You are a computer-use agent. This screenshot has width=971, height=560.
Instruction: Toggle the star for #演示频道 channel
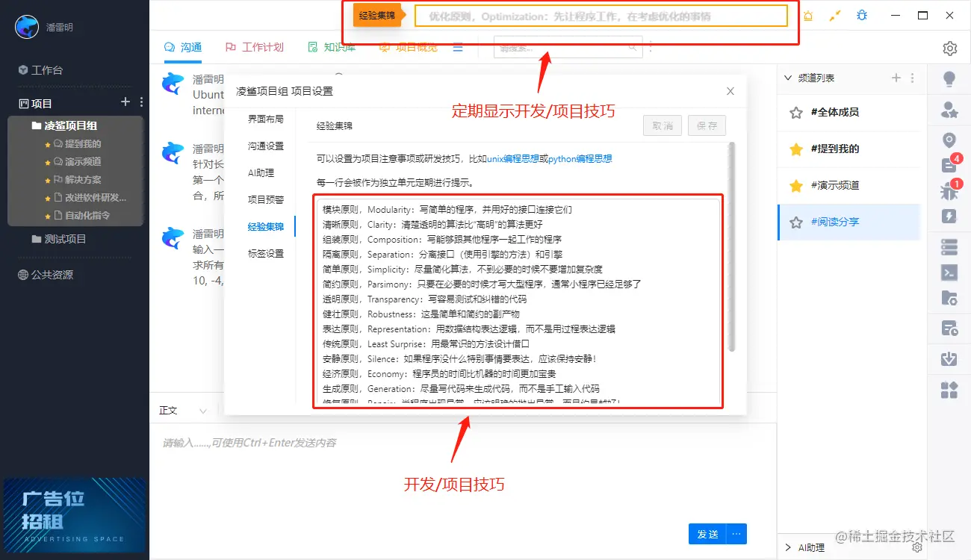point(796,185)
